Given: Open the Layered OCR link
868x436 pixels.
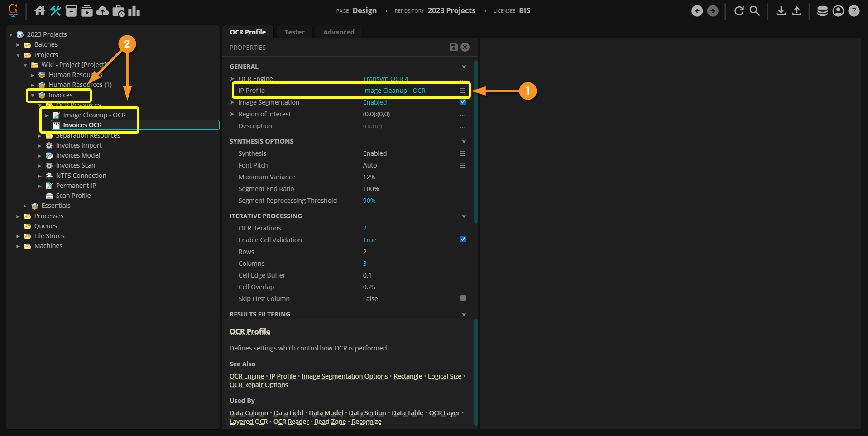Looking at the screenshot, I should (249, 422).
